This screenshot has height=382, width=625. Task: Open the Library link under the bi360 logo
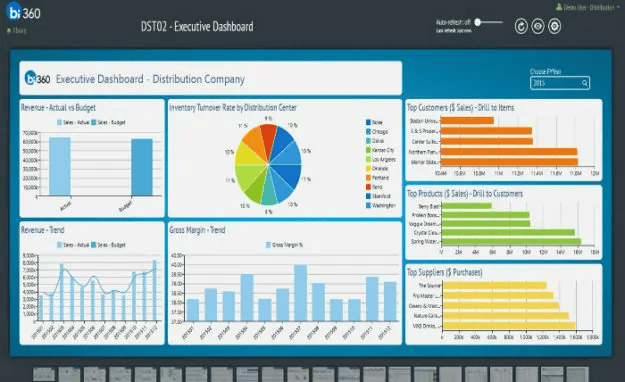17,30
